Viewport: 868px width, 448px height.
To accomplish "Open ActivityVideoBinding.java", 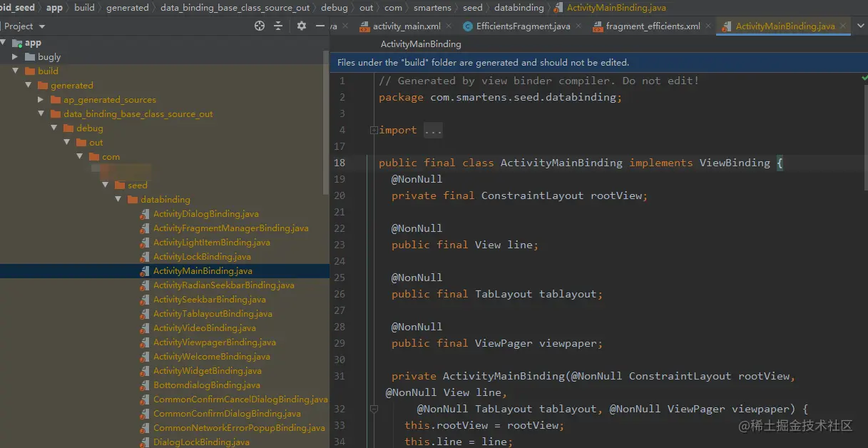I will 205,328.
